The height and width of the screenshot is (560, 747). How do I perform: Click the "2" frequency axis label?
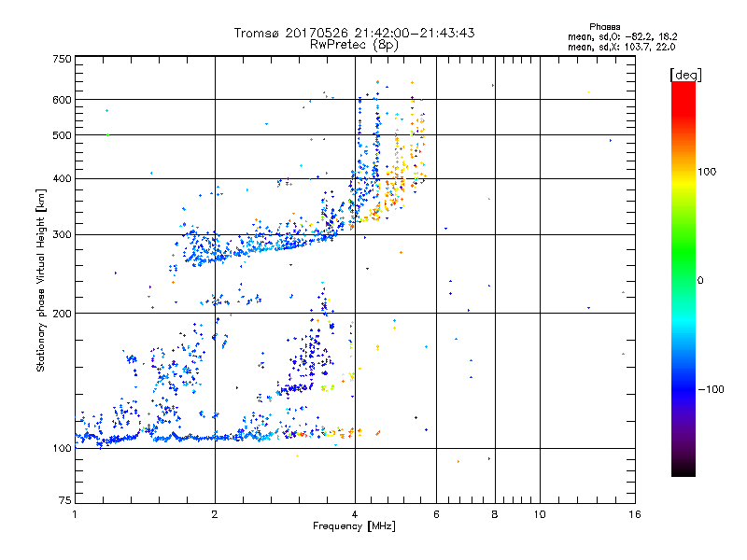[215, 514]
